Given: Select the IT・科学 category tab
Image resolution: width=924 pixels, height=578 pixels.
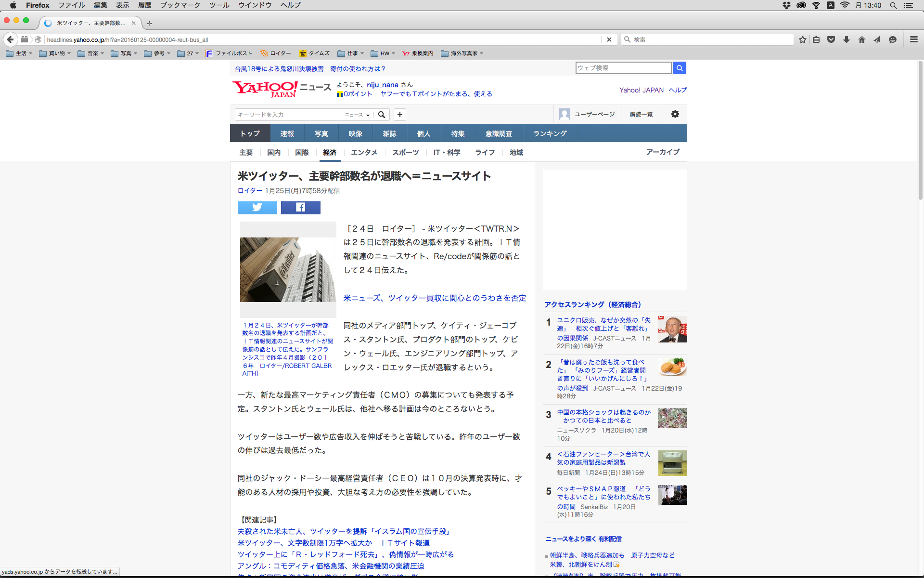Looking at the screenshot, I should 447,152.
